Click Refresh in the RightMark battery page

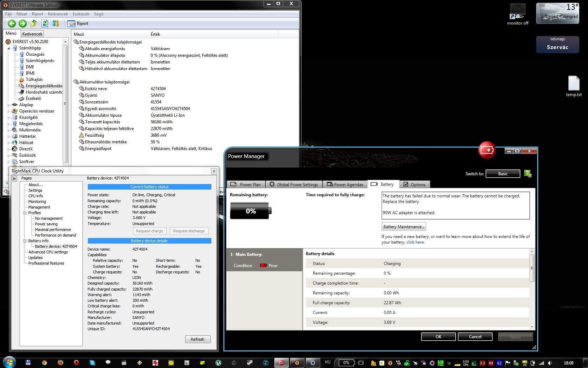[197, 339]
